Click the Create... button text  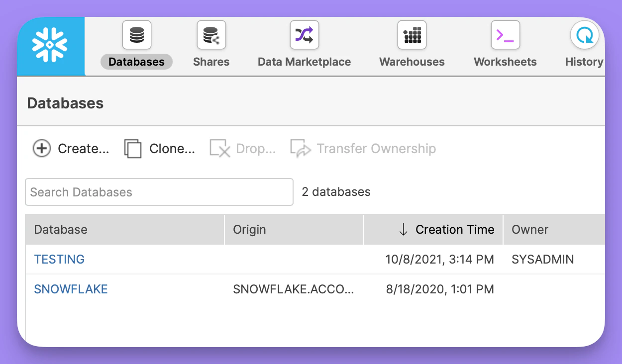pos(84,149)
